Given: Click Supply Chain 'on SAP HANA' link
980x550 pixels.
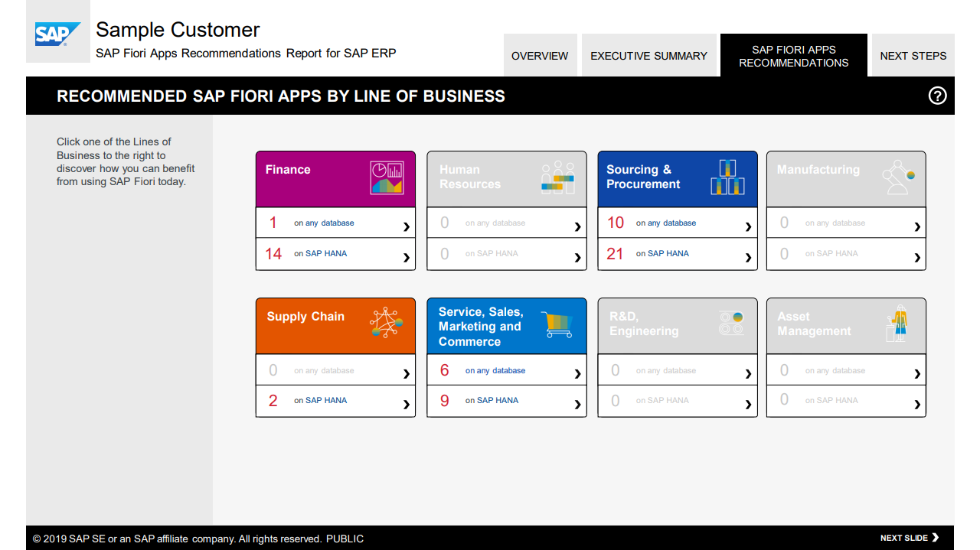Looking at the screenshot, I should (x=320, y=400).
